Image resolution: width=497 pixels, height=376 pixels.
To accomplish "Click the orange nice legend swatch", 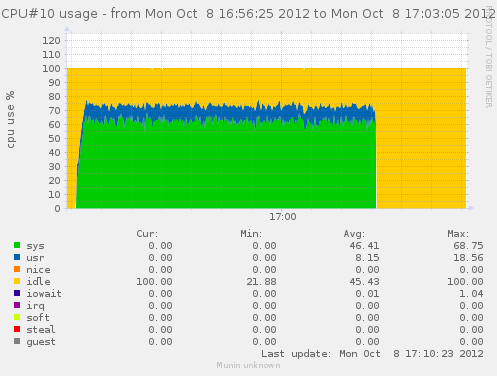I will pos(17,269).
